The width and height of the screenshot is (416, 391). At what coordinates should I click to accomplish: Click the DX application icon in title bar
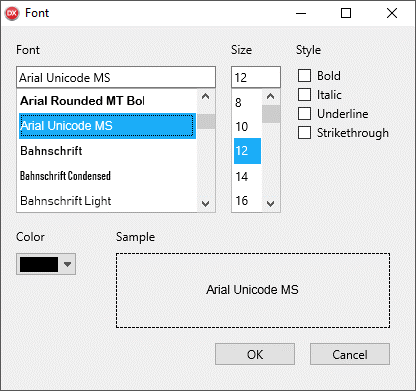[12, 13]
